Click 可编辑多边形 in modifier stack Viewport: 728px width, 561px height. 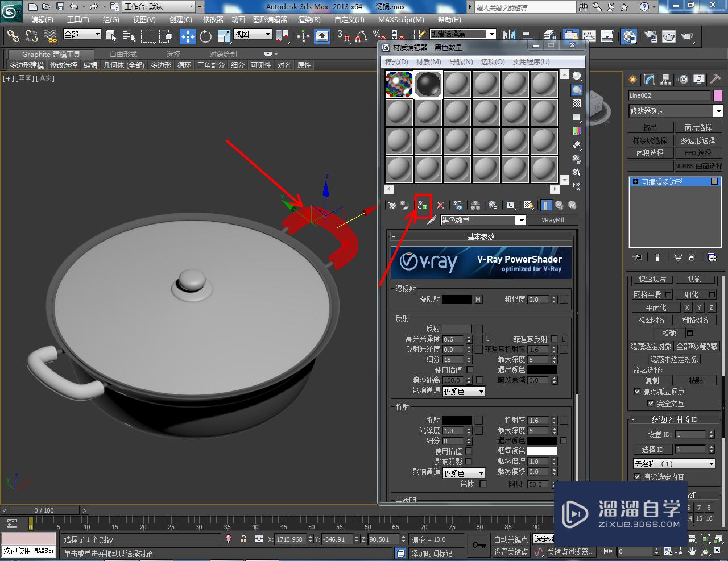(x=662, y=182)
